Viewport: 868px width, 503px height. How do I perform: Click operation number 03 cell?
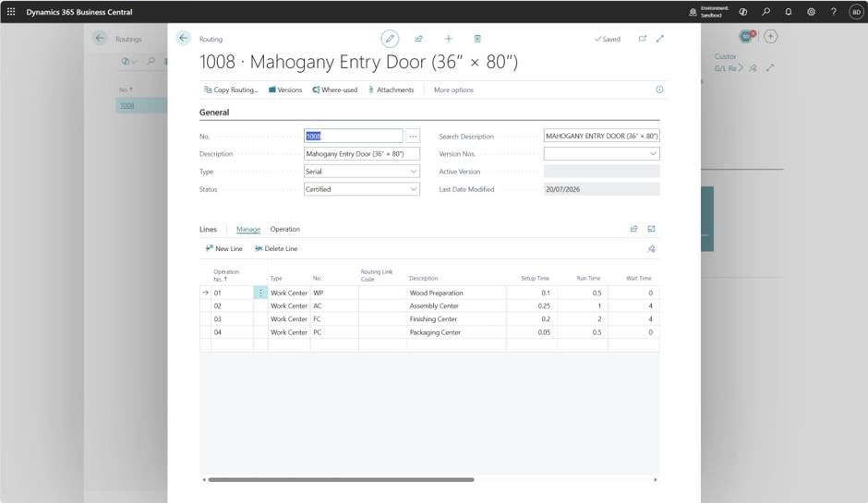pos(232,319)
